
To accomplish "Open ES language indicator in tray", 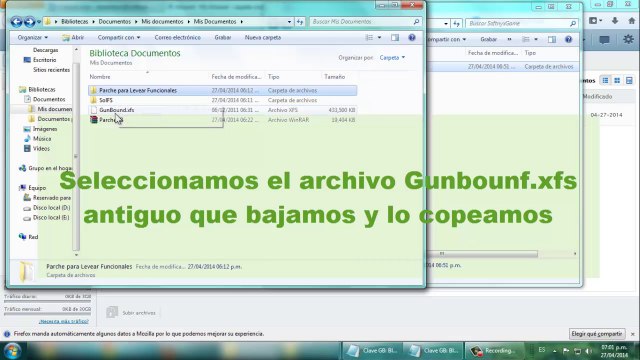I will pyautogui.click(x=542, y=350).
